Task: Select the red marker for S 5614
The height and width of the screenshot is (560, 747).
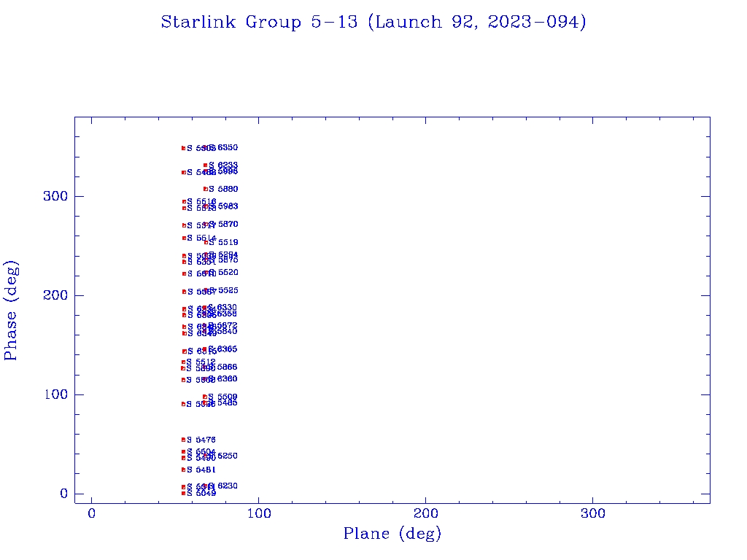Action: (x=184, y=238)
